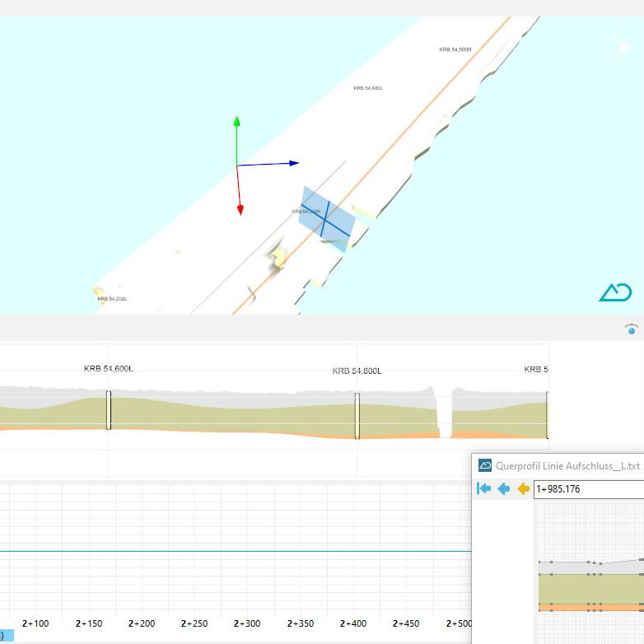Select the blue axis arrow of gizmo
644x644 pixels.
pyautogui.click(x=294, y=163)
